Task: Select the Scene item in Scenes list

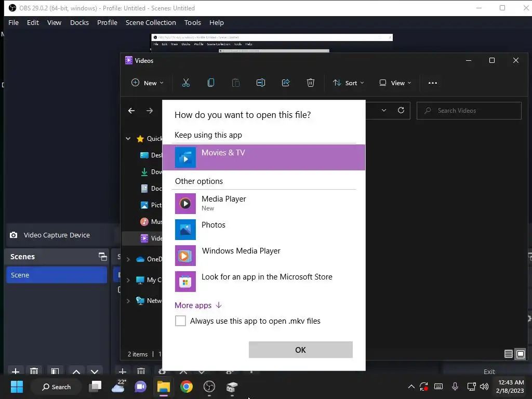Action: (56, 275)
